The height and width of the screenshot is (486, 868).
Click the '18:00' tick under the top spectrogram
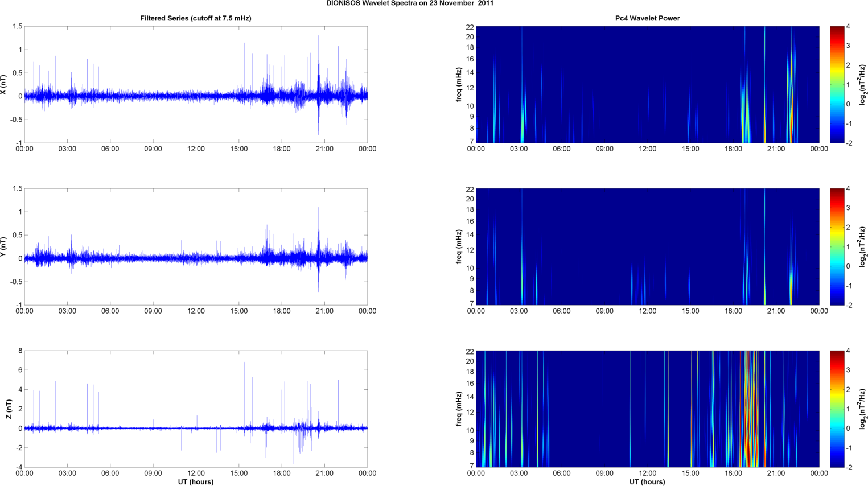pos(733,149)
